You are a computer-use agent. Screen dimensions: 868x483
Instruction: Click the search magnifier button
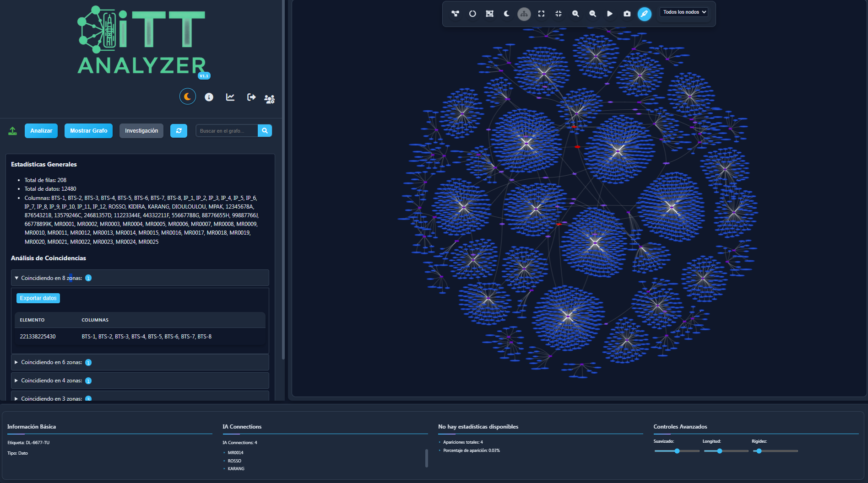[x=265, y=131]
